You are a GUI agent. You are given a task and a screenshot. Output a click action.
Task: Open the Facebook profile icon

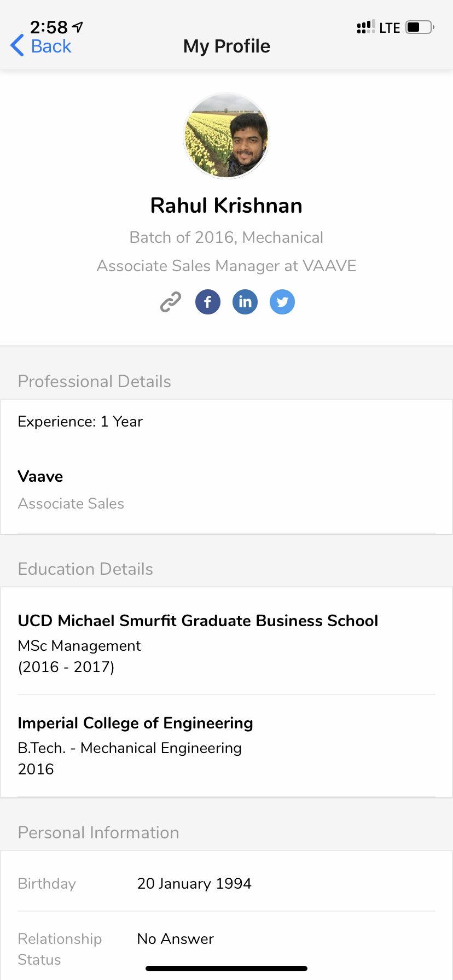[208, 302]
